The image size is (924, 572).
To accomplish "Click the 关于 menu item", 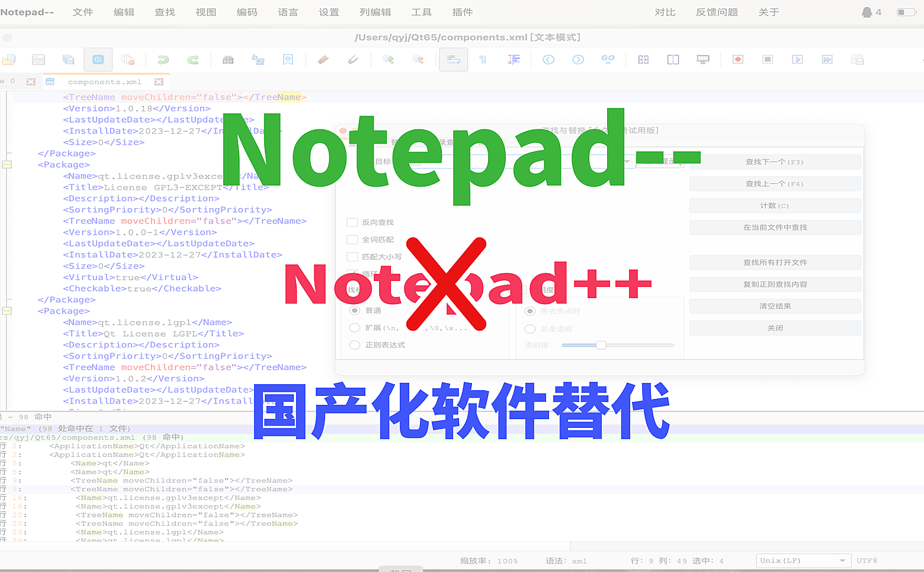I will click(x=769, y=12).
